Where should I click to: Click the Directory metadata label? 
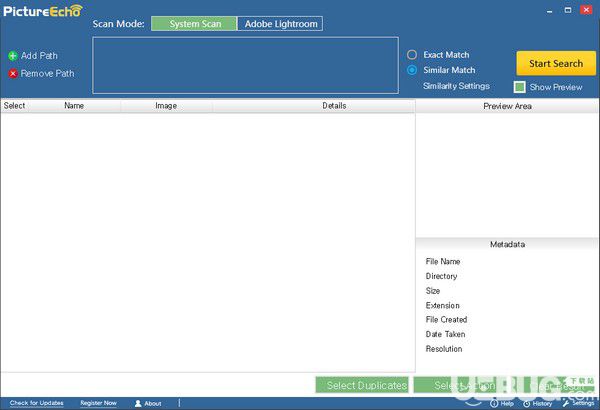441,276
